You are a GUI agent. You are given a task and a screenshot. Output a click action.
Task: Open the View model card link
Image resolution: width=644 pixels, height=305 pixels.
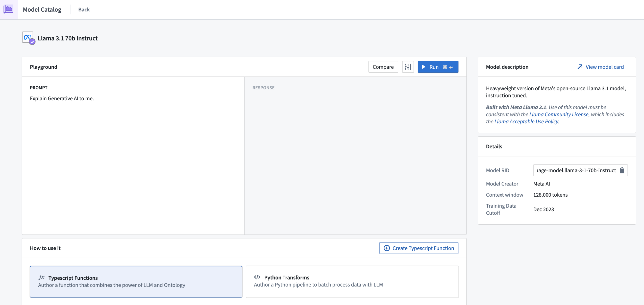[x=600, y=67]
